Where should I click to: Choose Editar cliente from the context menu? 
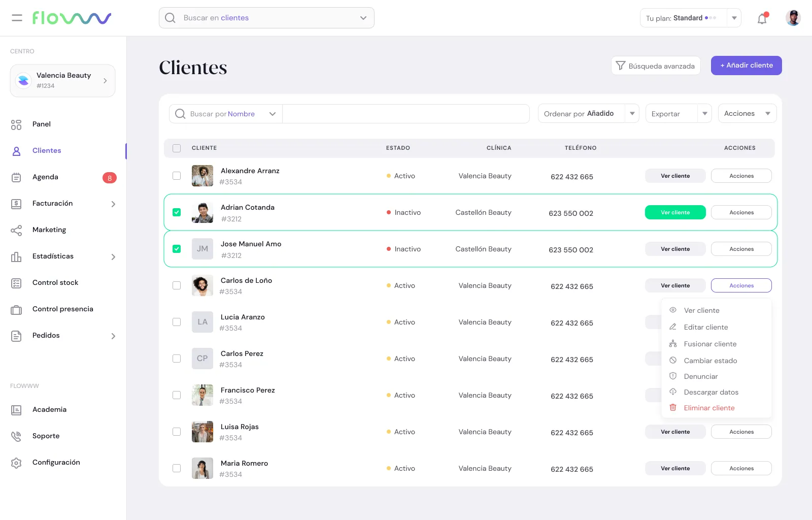point(705,327)
